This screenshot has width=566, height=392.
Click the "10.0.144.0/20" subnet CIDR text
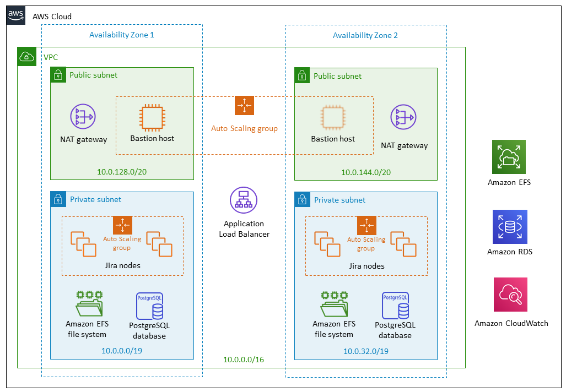click(366, 172)
